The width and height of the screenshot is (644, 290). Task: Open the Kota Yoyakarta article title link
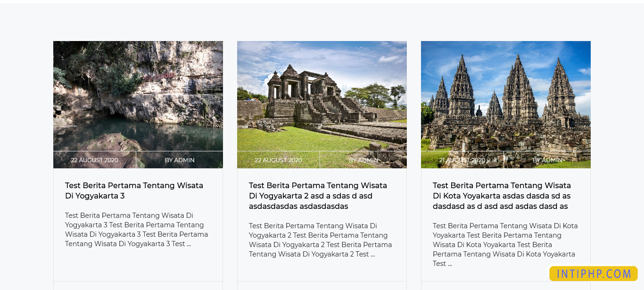coord(502,196)
